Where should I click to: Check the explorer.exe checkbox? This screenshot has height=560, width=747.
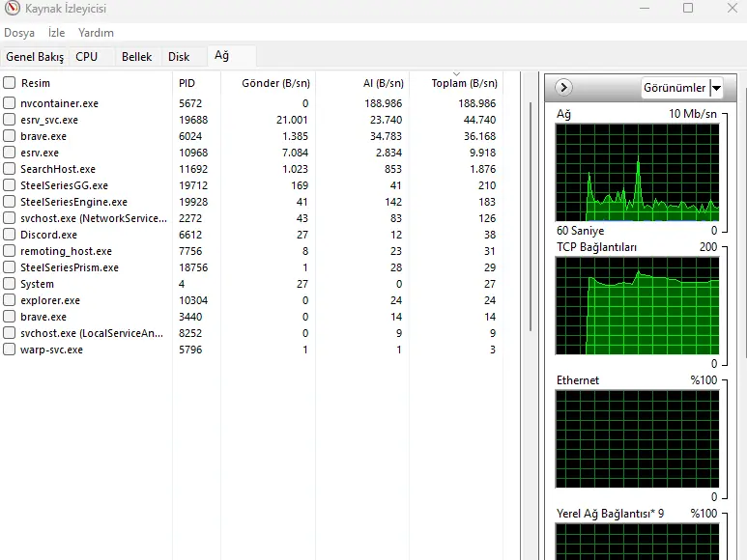(9, 300)
